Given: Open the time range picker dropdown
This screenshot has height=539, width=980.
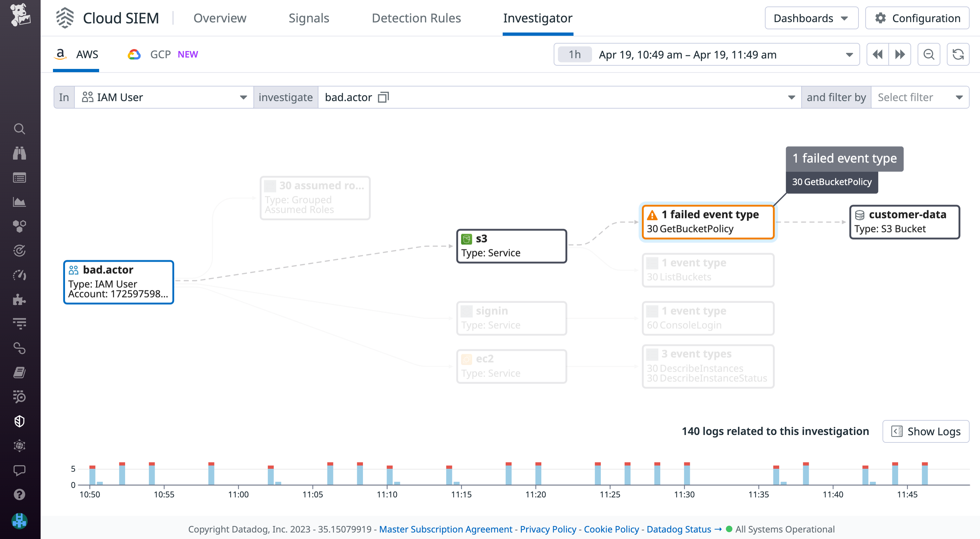Looking at the screenshot, I should coord(849,54).
